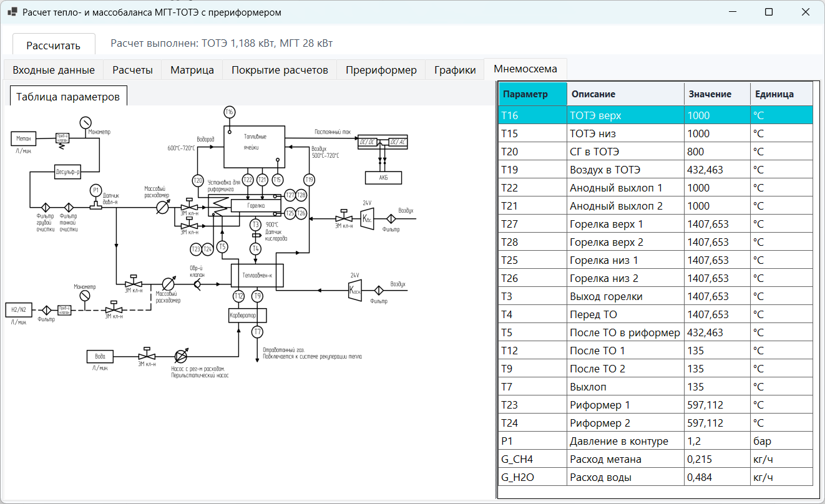Image resolution: width=825 pixels, height=504 pixels.
Task: Click the бар unit cell
Action: coord(781,441)
